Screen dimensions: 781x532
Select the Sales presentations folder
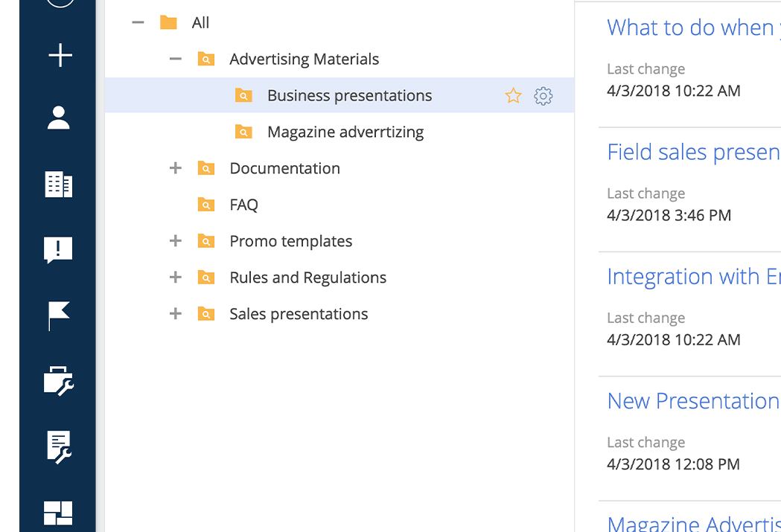[x=298, y=314]
